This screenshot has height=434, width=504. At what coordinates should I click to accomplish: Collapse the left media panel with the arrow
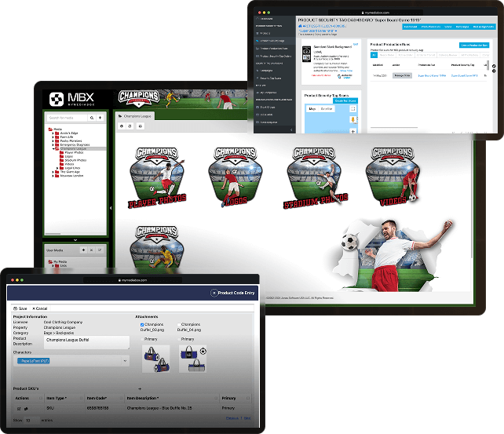click(x=111, y=208)
